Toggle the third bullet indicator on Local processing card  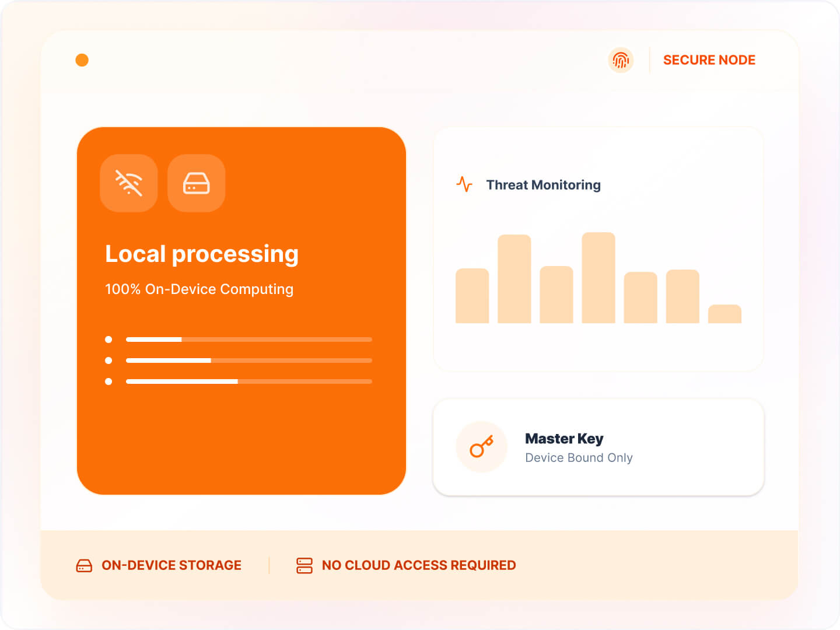(108, 381)
